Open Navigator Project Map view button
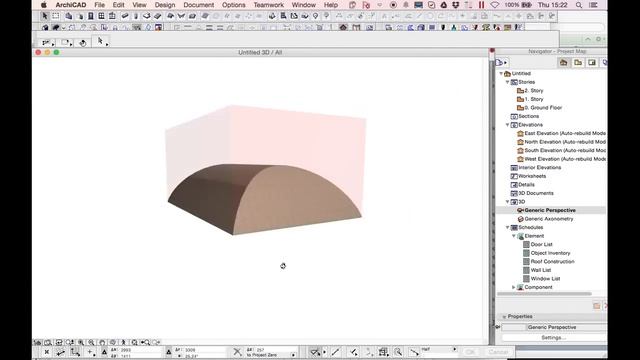The width and height of the screenshot is (640, 360). tap(564, 62)
